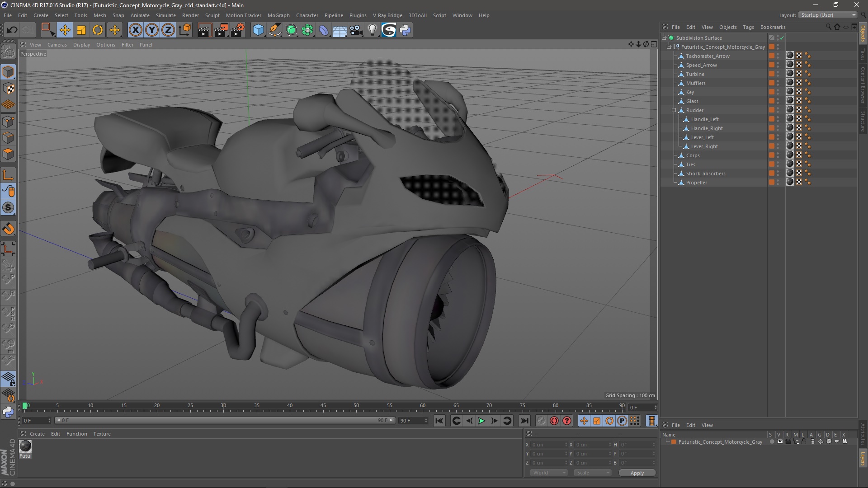This screenshot has height=488, width=868.
Task: Open Edit Render Settings icon
Action: 238,30
